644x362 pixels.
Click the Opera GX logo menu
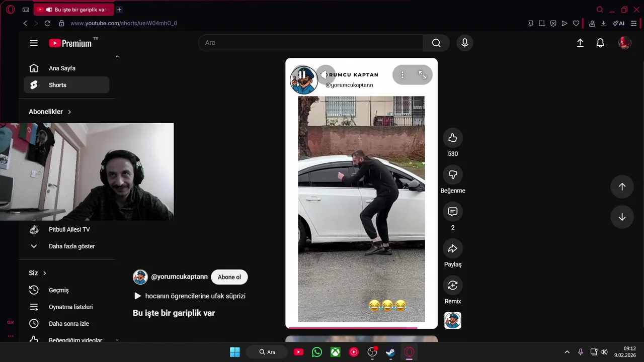pos(10,10)
